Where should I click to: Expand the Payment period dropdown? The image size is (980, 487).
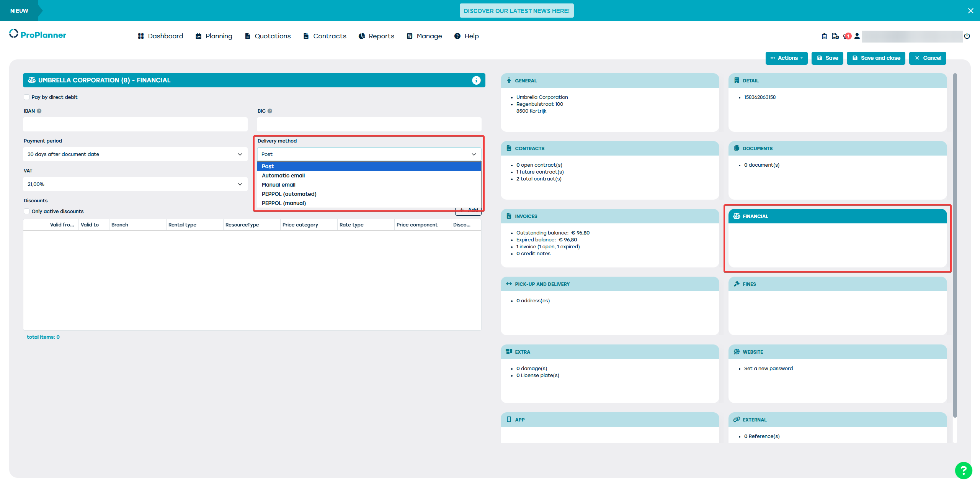point(135,154)
